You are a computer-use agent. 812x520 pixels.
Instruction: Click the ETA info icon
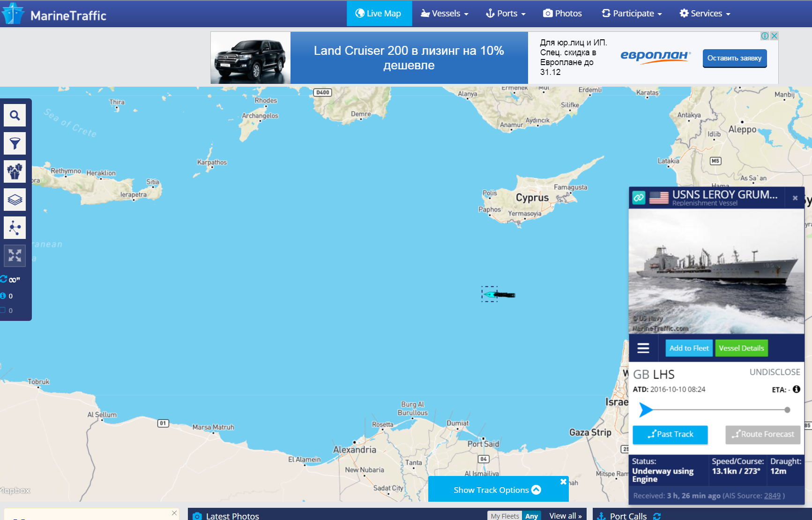[x=796, y=389]
